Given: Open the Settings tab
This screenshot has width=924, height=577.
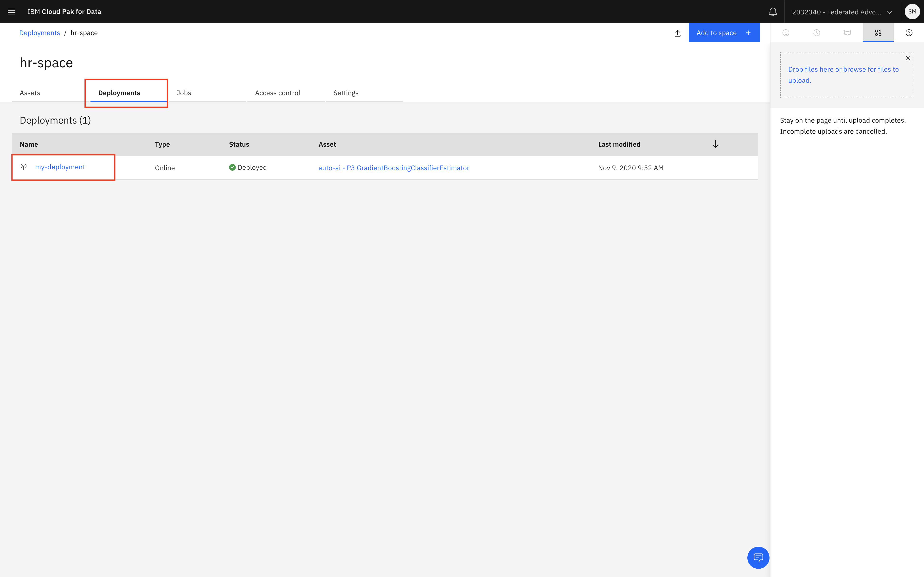Looking at the screenshot, I should pos(346,93).
